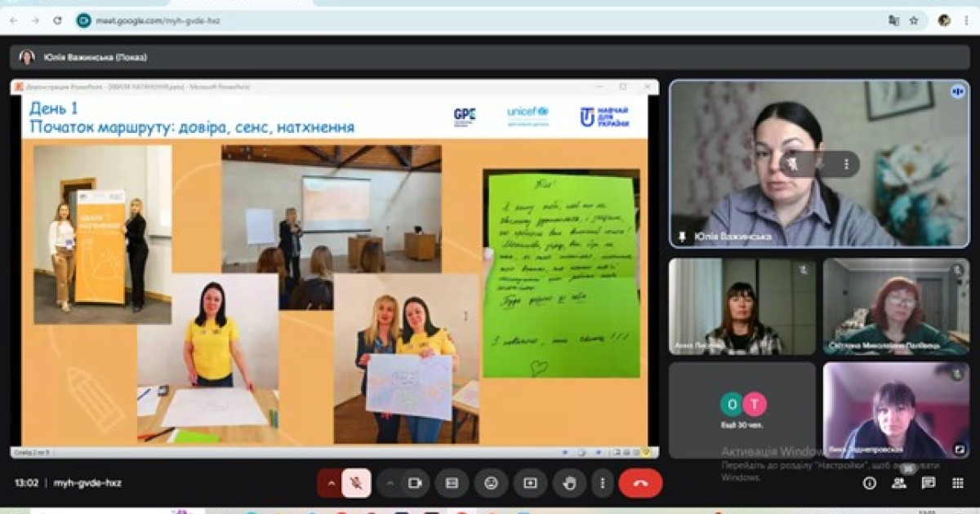This screenshot has height=514, width=980.
Task: Open the activities grid icon
Action: [958, 483]
